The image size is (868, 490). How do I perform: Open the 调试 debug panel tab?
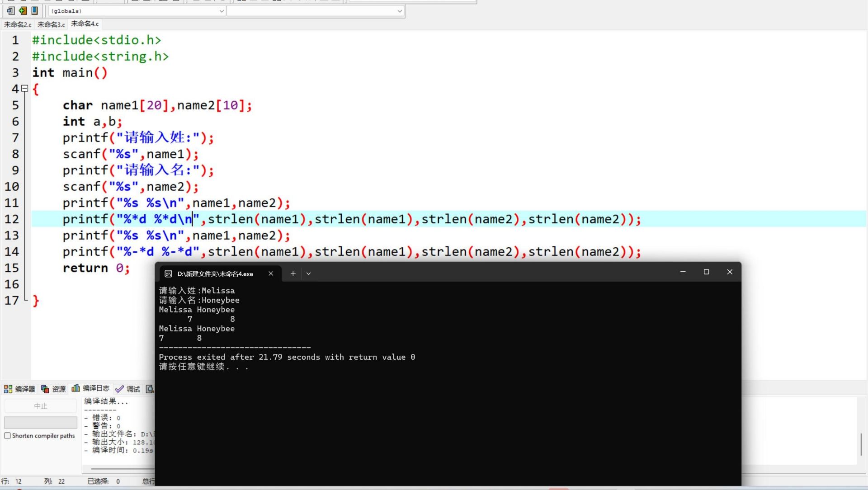pos(128,389)
